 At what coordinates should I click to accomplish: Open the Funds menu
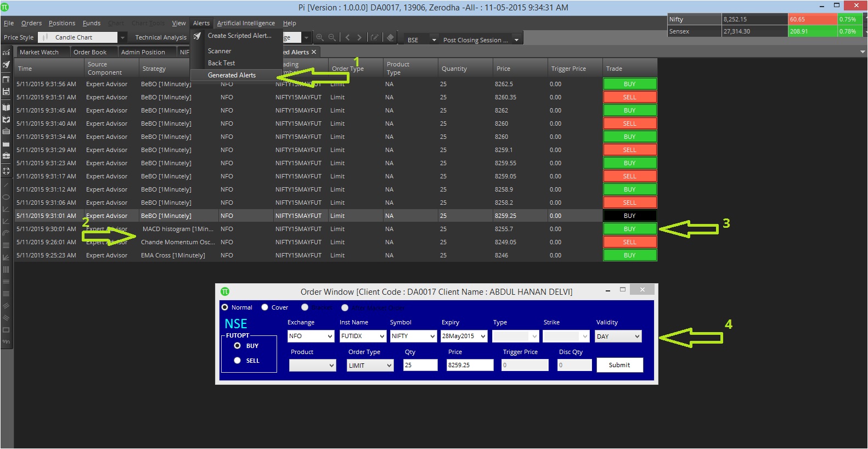92,23
